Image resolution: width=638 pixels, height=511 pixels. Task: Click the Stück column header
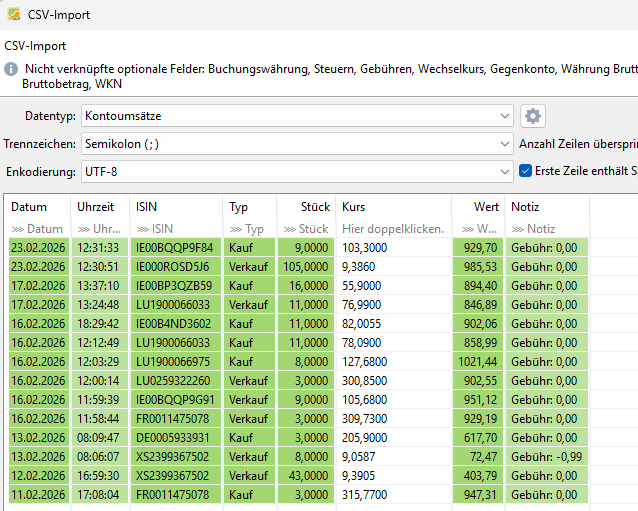[315, 207]
